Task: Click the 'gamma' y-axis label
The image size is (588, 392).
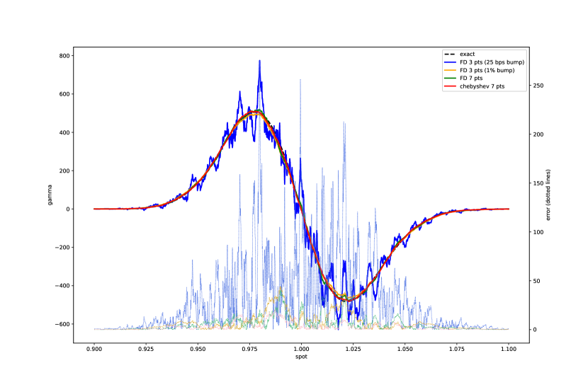Action: pyautogui.click(x=50, y=195)
